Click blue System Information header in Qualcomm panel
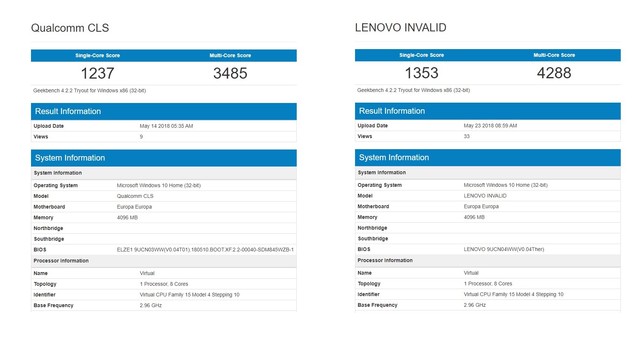 (x=164, y=158)
